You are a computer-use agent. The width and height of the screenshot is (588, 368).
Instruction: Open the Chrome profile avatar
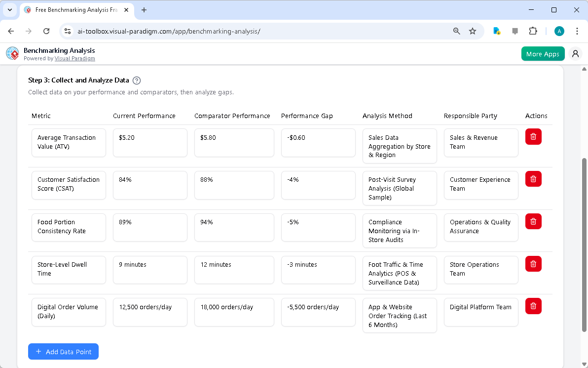(x=559, y=31)
